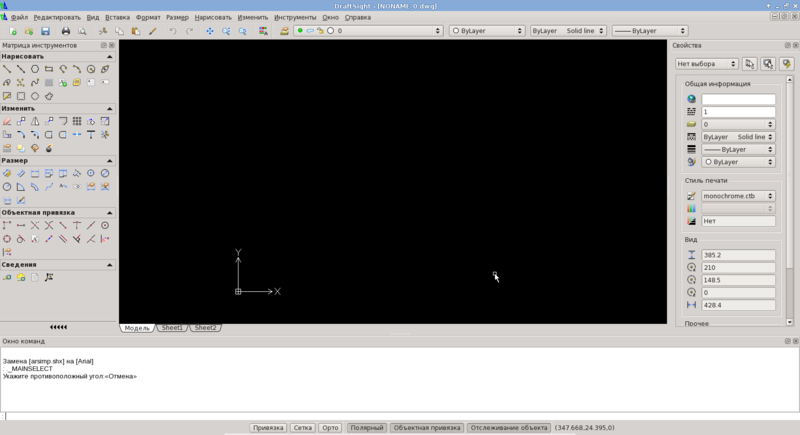Toggle the Отслеживание объекта button
The width and height of the screenshot is (800, 435).
point(509,428)
